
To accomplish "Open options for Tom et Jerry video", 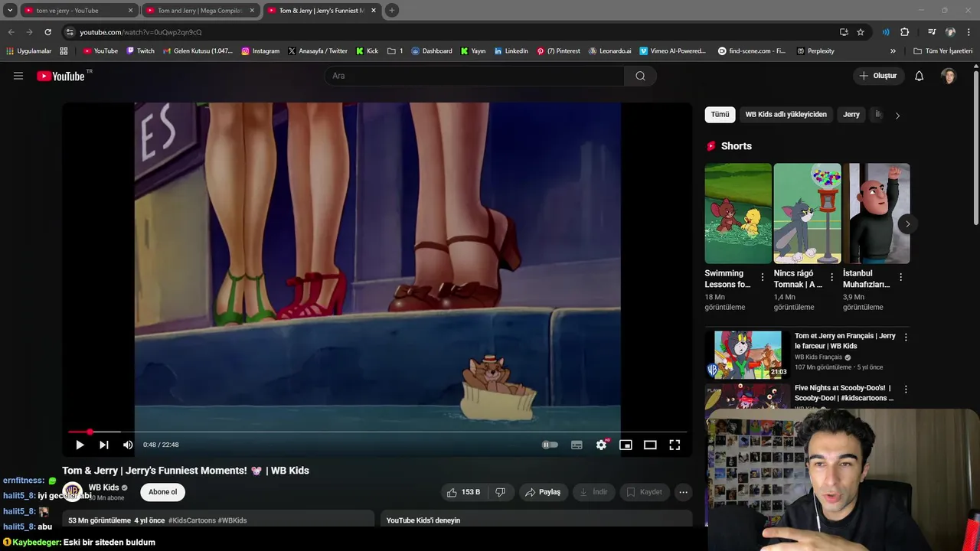I will (x=906, y=337).
